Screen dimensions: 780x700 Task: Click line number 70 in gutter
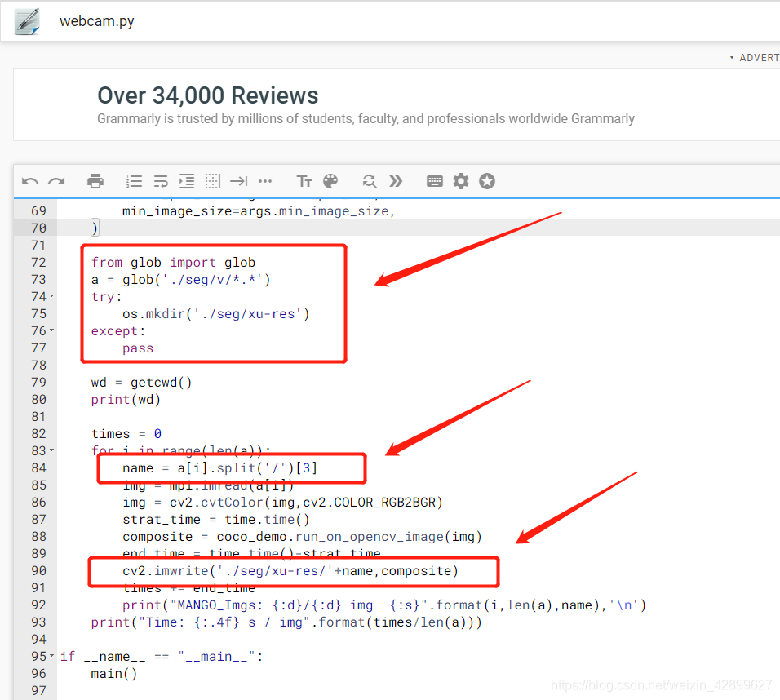pyautogui.click(x=38, y=228)
